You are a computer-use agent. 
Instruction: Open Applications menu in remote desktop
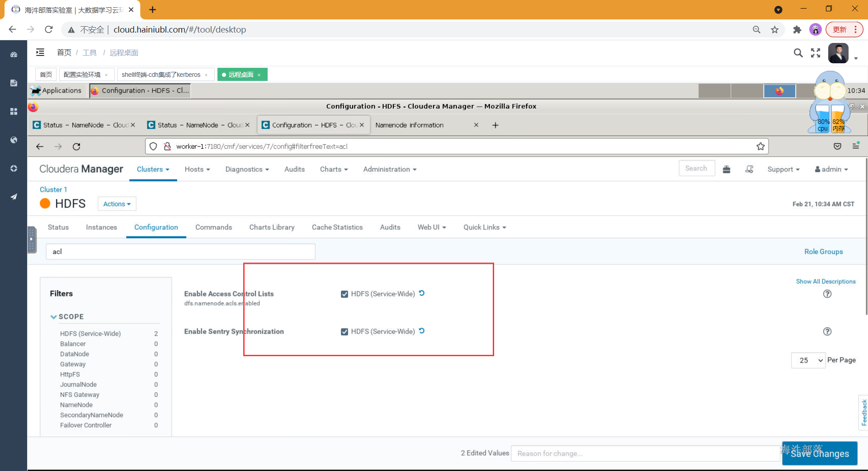click(56, 90)
